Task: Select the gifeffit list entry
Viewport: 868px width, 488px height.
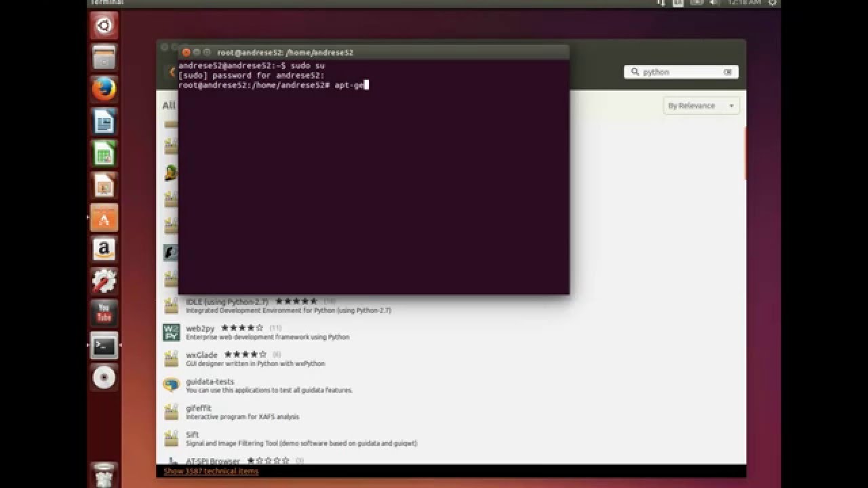Action: coord(451,411)
